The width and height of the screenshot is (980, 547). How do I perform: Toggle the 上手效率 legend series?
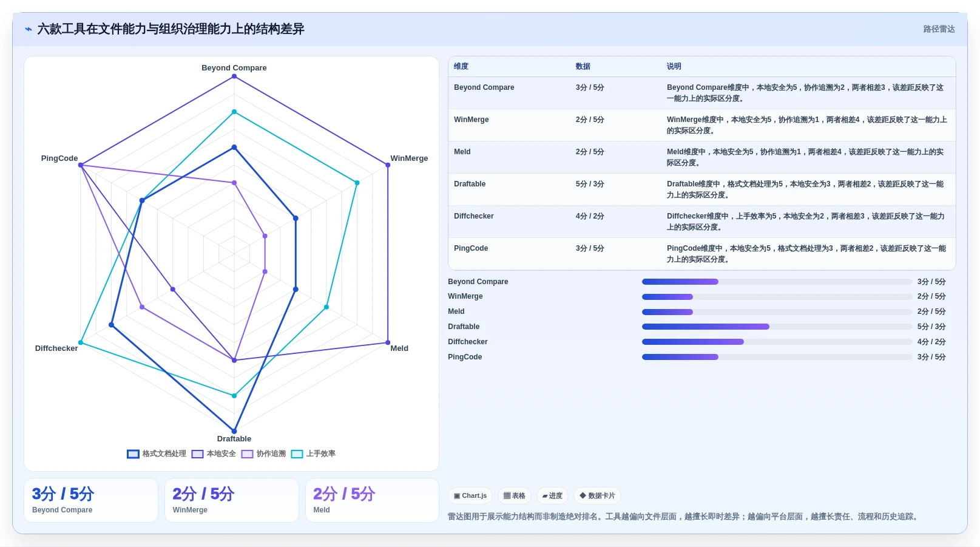point(313,454)
